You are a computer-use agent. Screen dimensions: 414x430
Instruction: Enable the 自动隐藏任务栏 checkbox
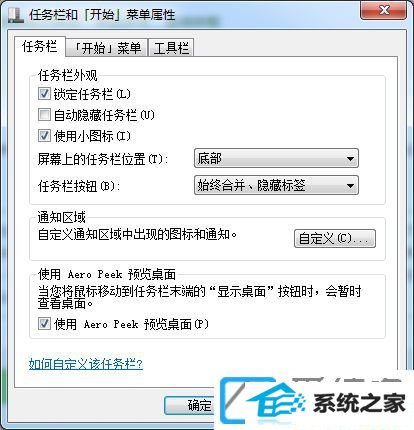pyautogui.click(x=44, y=115)
